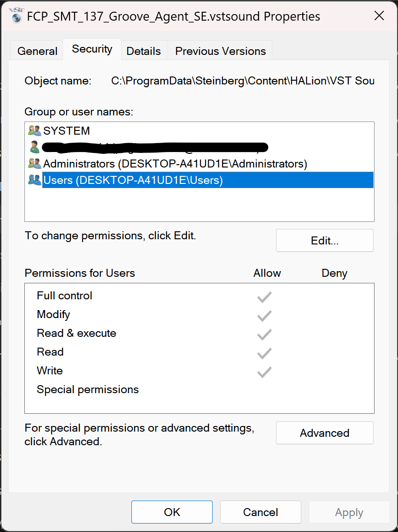Click the single user icon on redacted account row
Viewport: 398px width, 532px height.
pos(34,147)
